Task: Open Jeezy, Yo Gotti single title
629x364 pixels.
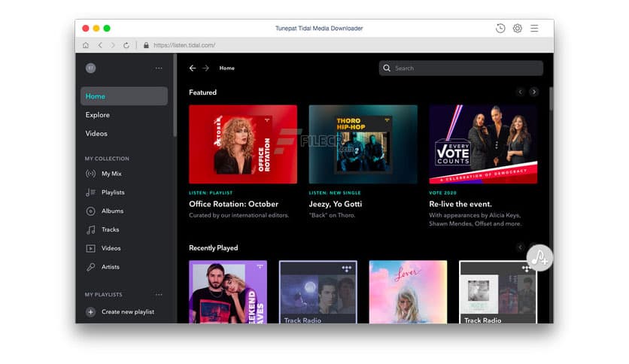Action: [x=336, y=204]
